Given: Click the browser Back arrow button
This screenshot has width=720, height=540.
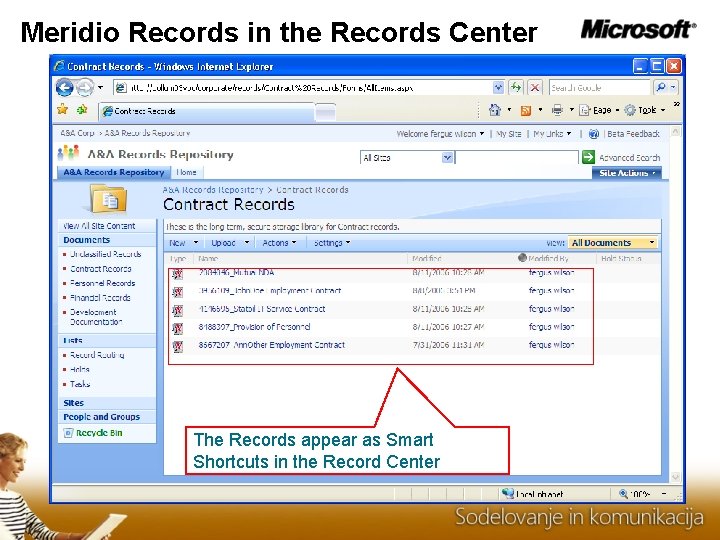Looking at the screenshot, I should tap(65, 87).
